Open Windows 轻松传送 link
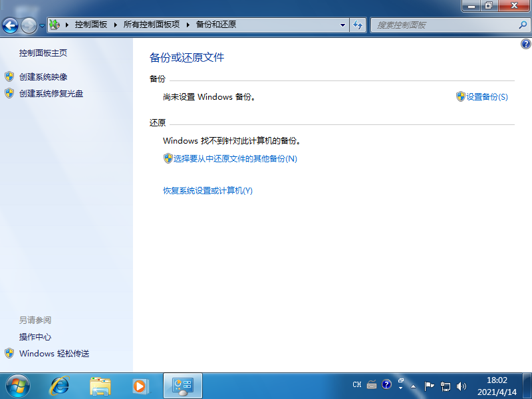 tap(55, 354)
